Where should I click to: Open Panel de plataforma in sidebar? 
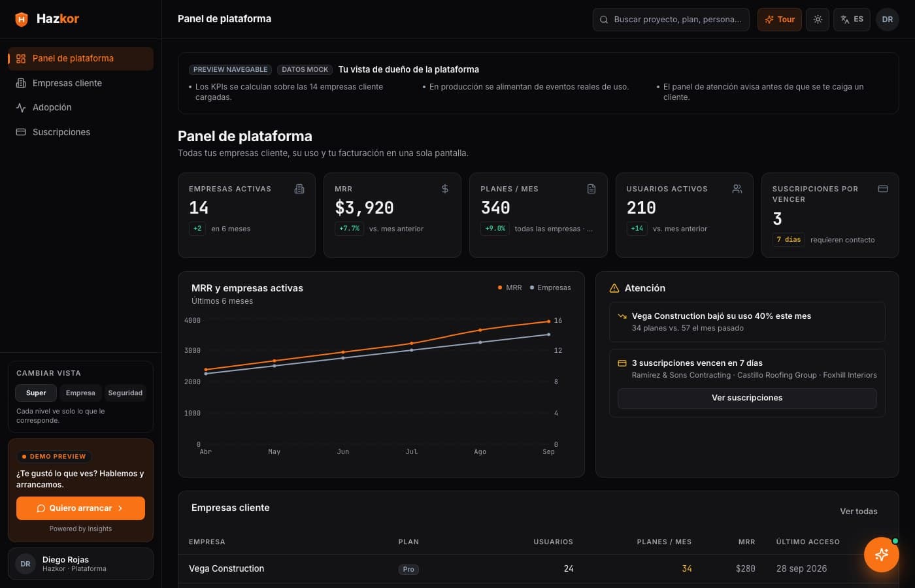click(x=80, y=58)
